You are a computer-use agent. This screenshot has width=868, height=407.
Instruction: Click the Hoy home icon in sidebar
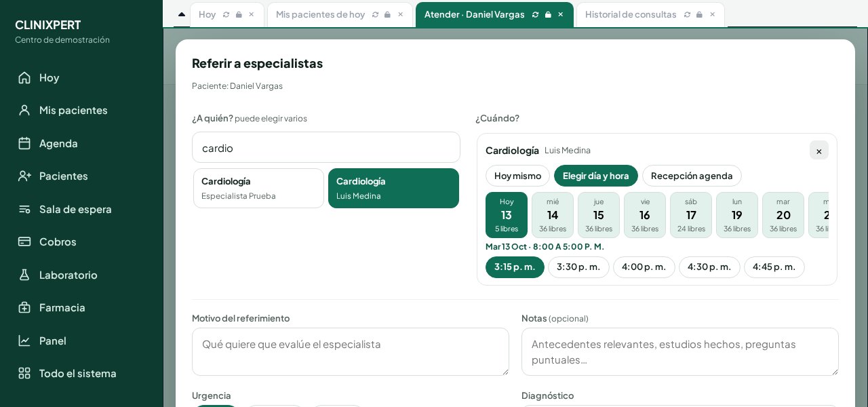[24, 77]
